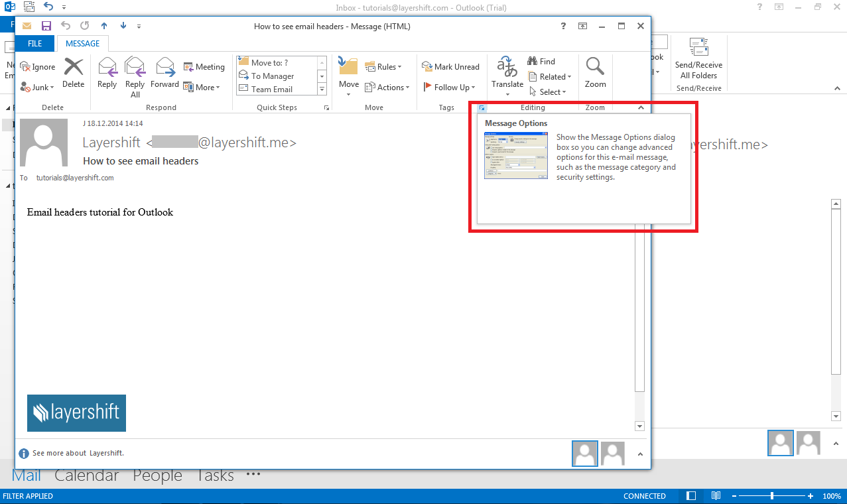
Task: Click the Delete icon in the Delete group
Action: [73, 72]
